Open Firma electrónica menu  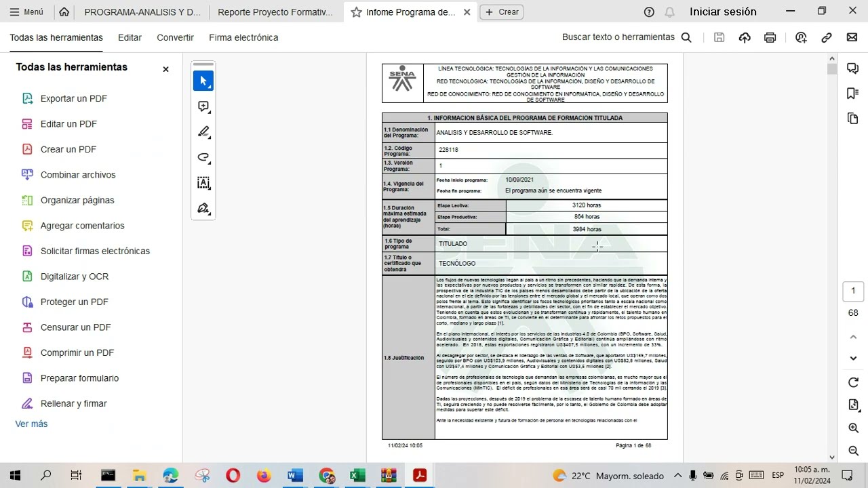click(x=243, y=37)
